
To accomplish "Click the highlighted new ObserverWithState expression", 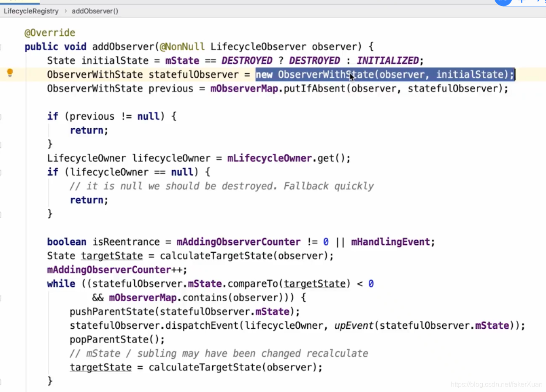I will coord(385,75).
